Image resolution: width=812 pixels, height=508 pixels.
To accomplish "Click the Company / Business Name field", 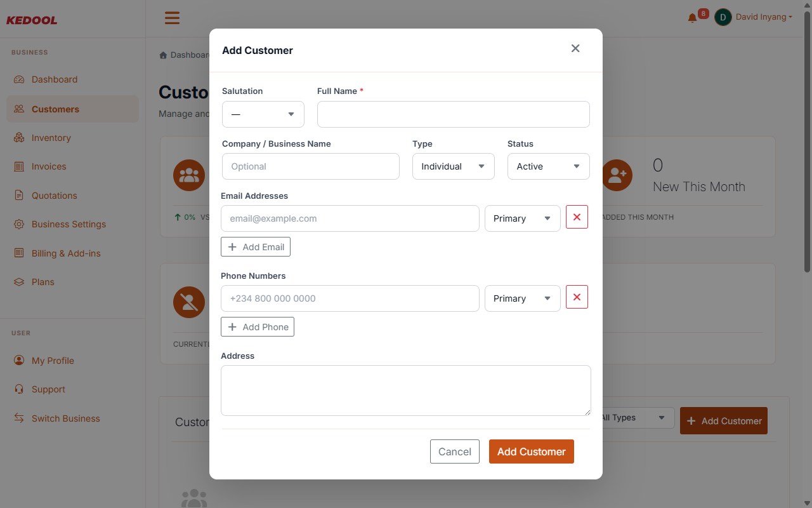I will (311, 166).
